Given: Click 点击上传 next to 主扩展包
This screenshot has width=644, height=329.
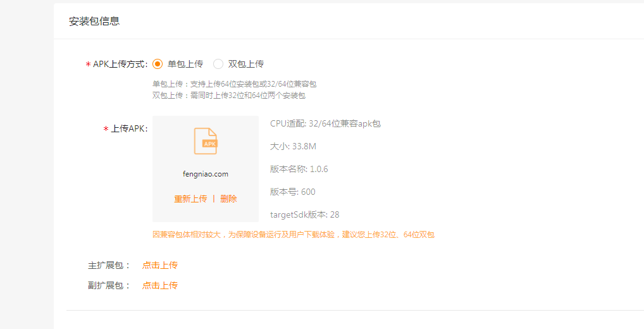Looking at the screenshot, I should [160, 265].
